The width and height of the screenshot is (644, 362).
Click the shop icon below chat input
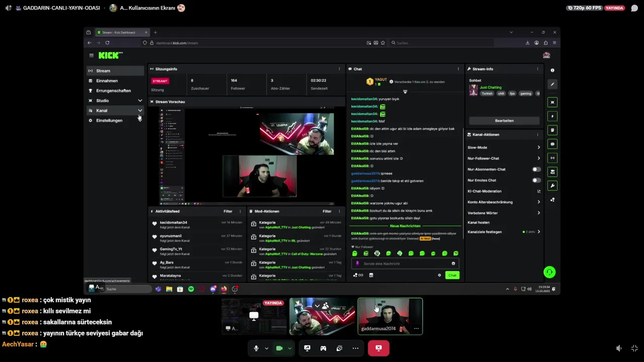pyautogui.click(x=371, y=275)
